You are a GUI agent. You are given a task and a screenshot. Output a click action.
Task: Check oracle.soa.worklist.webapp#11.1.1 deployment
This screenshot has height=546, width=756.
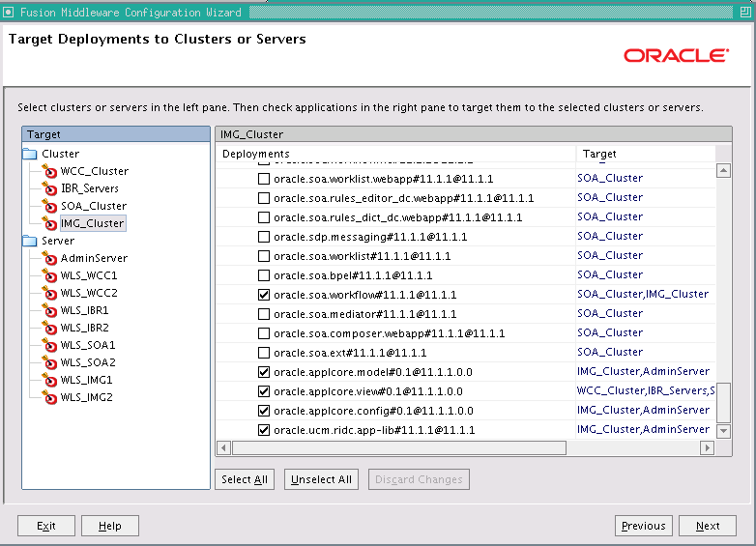[264, 179]
